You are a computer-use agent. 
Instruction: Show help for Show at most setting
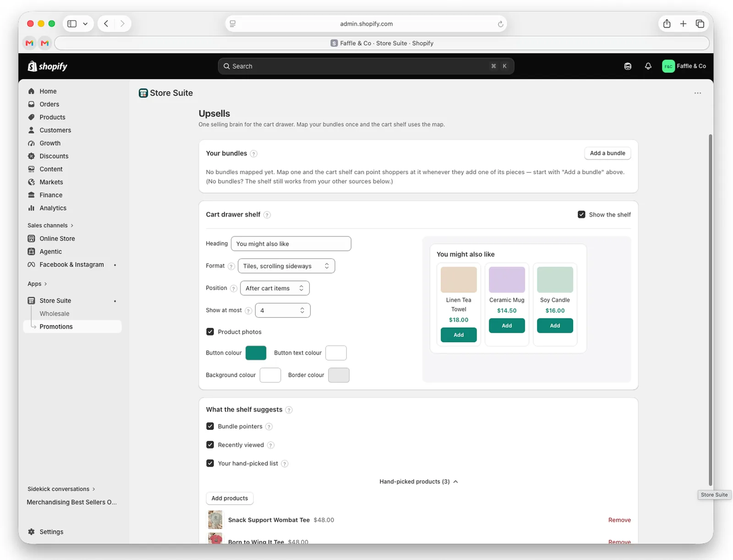pos(248,311)
